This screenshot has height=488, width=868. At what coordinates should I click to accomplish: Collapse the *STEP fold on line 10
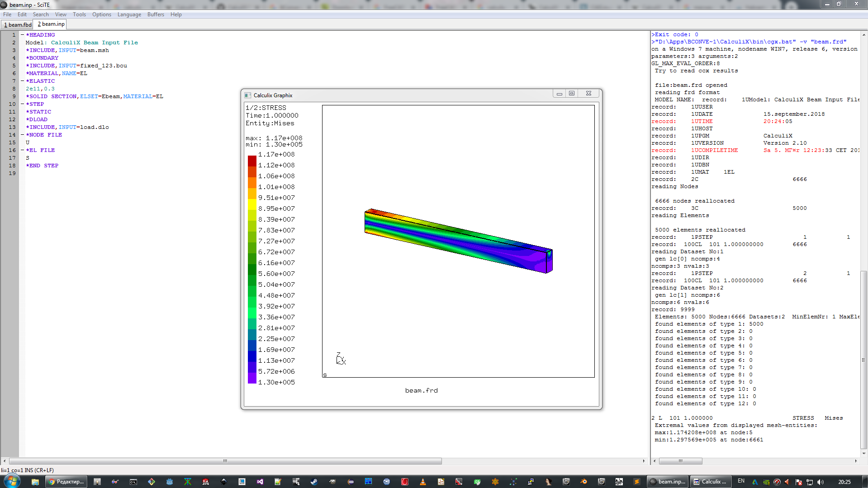coord(22,104)
